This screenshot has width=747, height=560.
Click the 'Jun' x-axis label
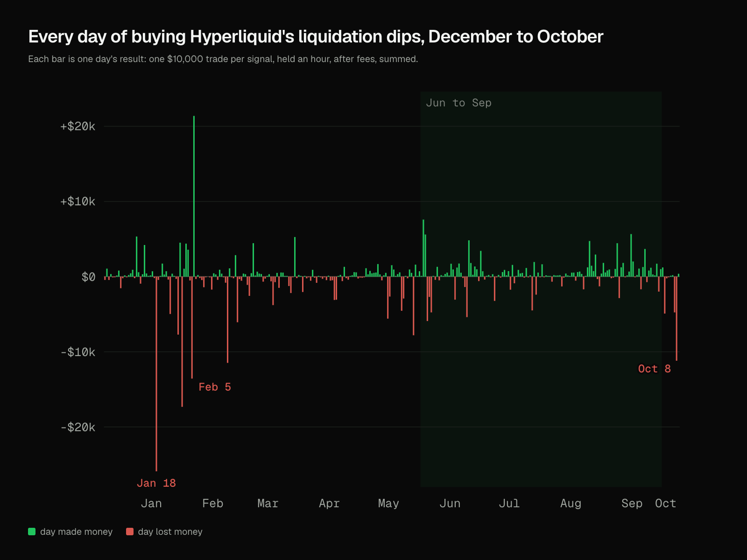450,504
